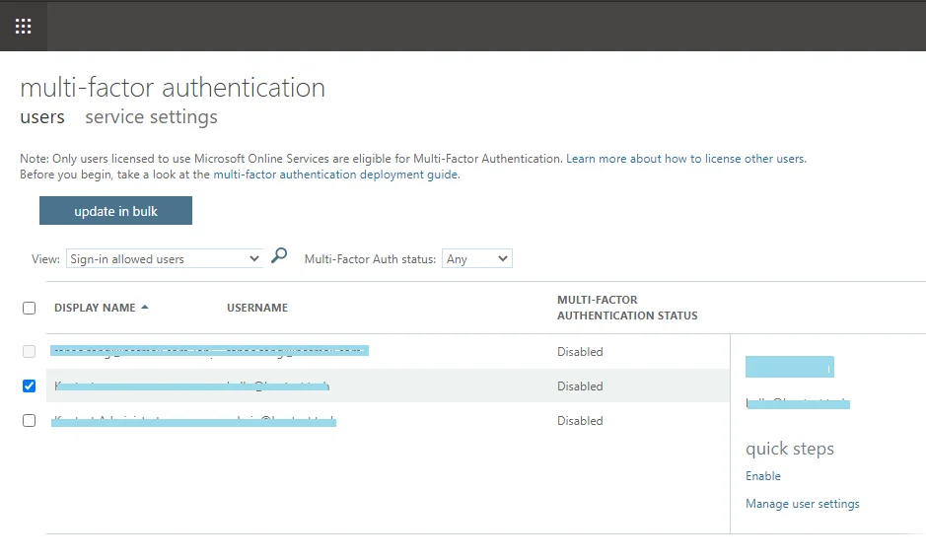Viewport: 926px width, 560px height.
Task: Check the third user row checkbox
Action: pyautogui.click(x=29, y=421)
